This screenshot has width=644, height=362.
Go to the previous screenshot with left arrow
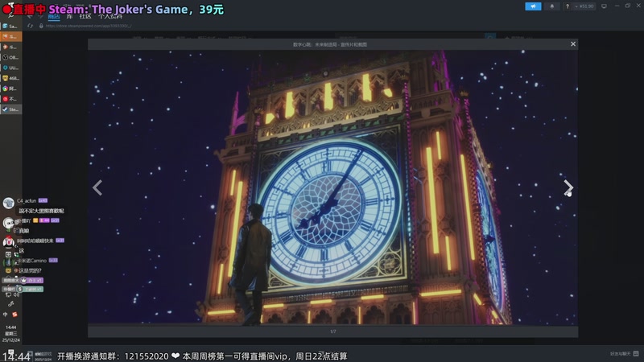97,187
